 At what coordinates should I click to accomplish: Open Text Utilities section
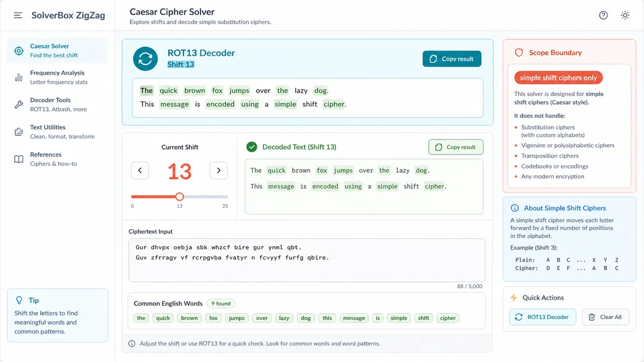(58, 132)
